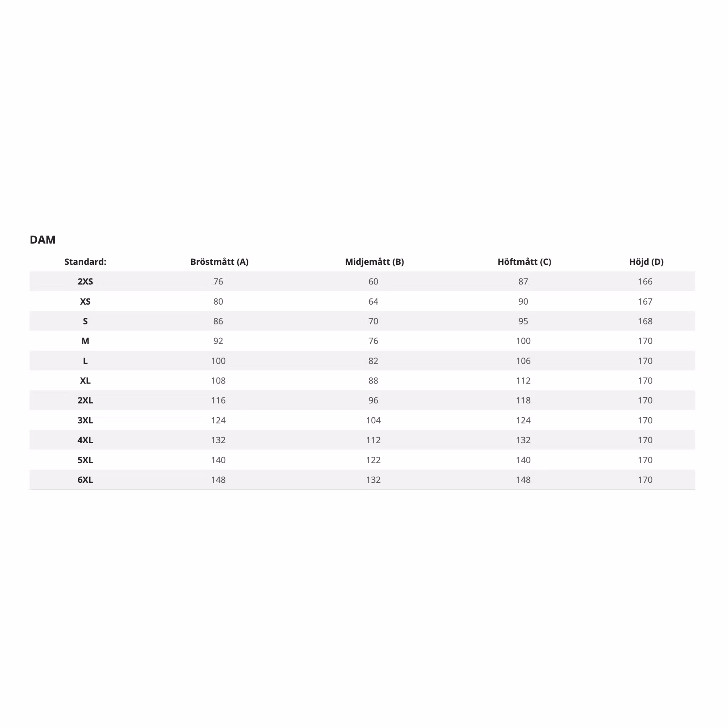
Task: Click the 3XL size row label
Action: point(85,421)
